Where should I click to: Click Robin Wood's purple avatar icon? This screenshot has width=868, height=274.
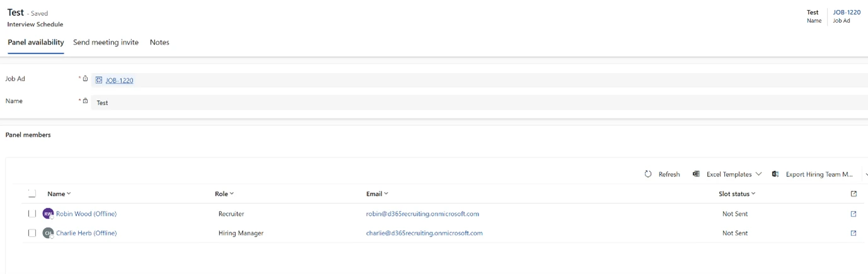click(x=48, y=214)
